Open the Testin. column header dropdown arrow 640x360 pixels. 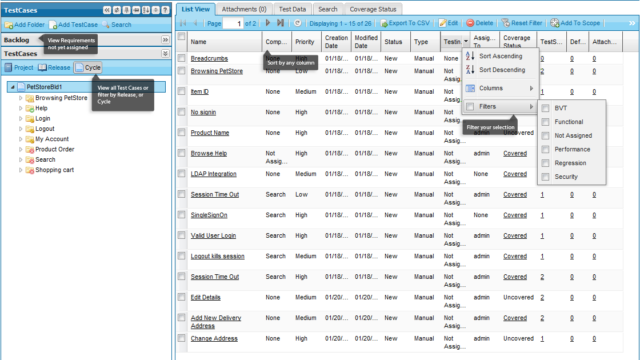pyautogui.click(x=466, y=41)
